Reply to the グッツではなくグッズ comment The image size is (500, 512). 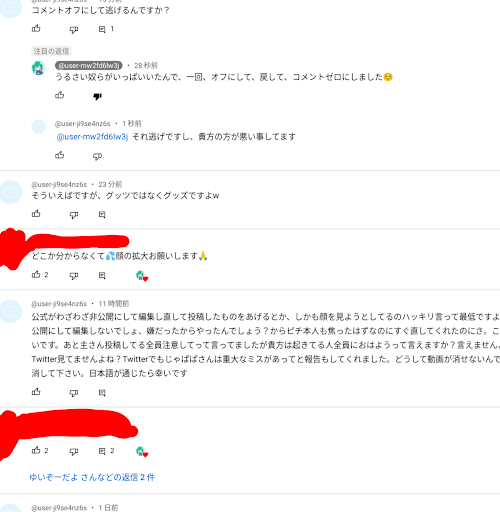(102, 215)
